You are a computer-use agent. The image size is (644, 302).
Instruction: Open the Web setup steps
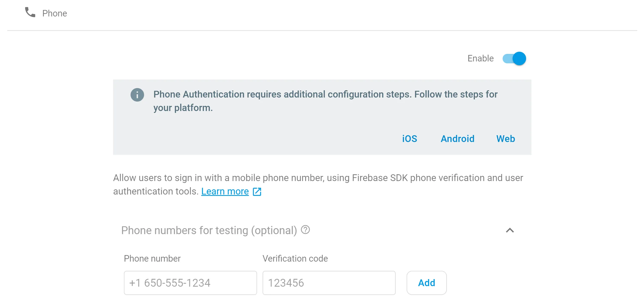coord(506,139)
